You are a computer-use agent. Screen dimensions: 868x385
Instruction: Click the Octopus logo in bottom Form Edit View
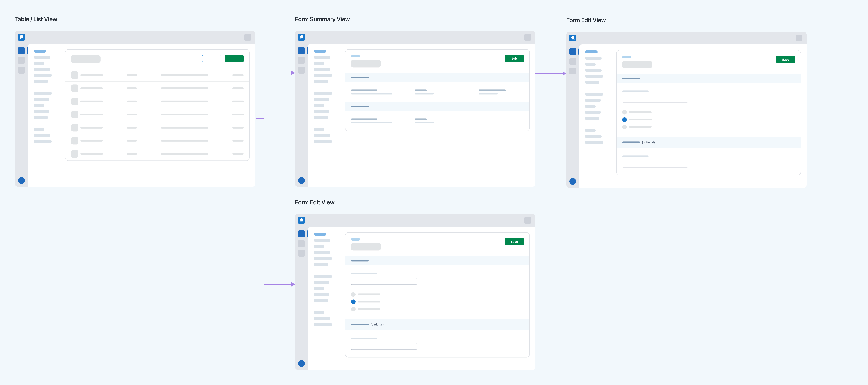(302, 220)
